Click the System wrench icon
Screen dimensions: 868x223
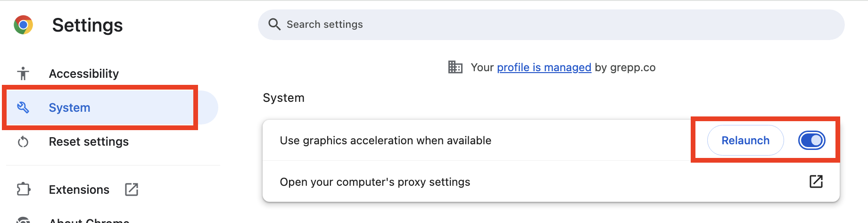(23, 107)
